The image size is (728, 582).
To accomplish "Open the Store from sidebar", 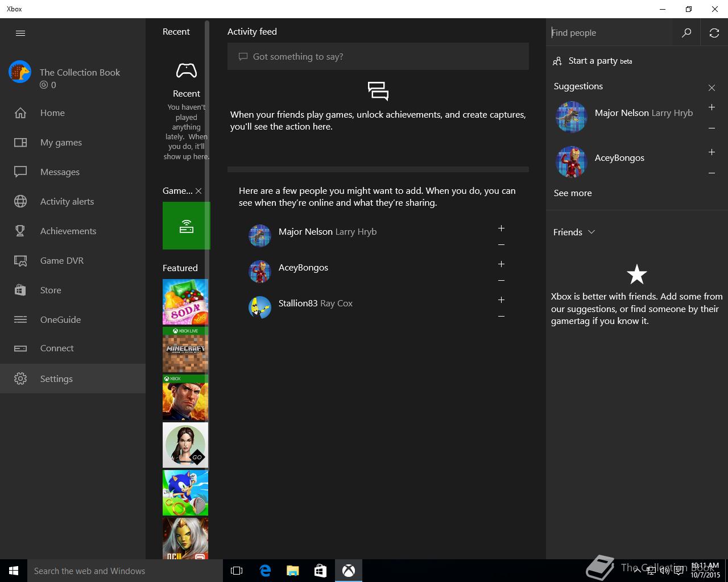I will [x=73, y=290].
